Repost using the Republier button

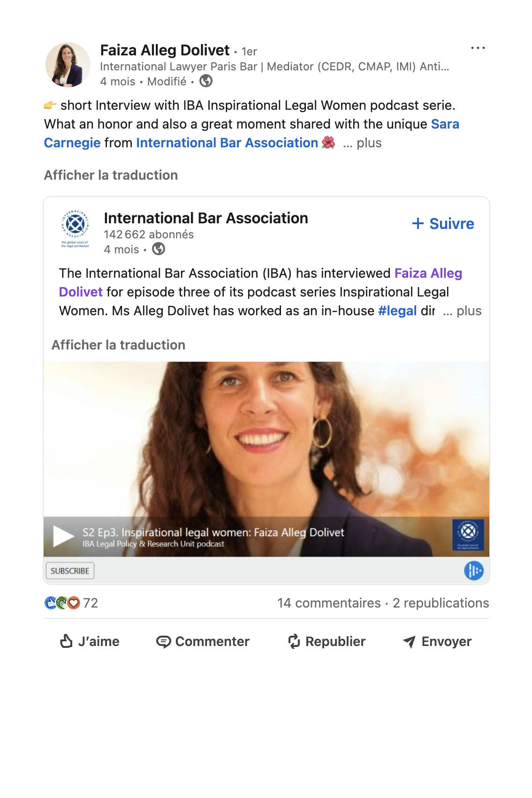pyautogui.click(x=327, y=641)
